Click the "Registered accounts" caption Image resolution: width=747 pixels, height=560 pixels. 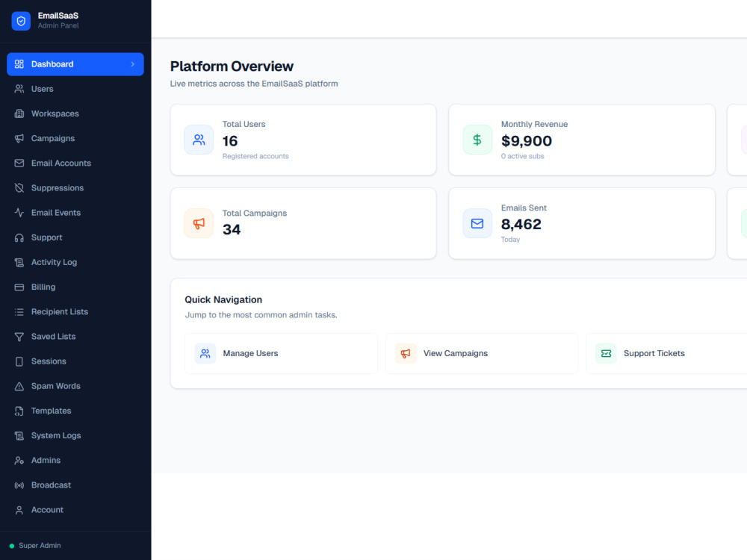[255, 156]
